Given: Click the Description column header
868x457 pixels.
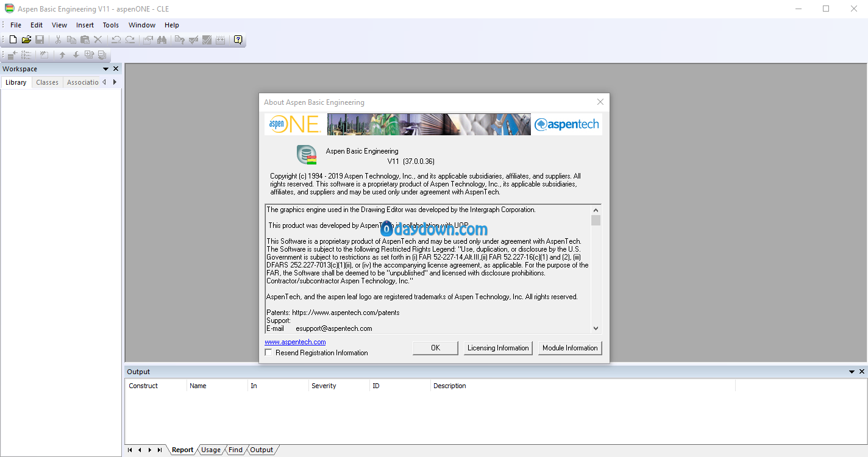Looking at the screenshot, I should pyautogui.click(x=583, y=386).
